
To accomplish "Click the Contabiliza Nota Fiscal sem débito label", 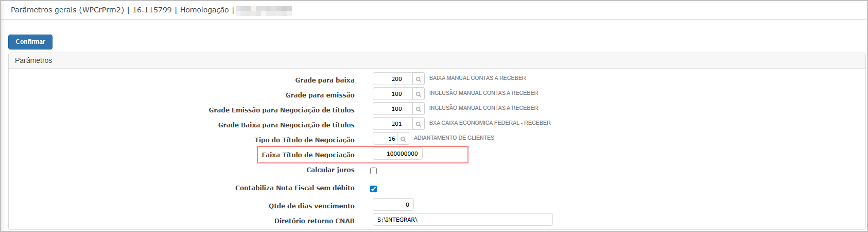I will tap(295, 188).
